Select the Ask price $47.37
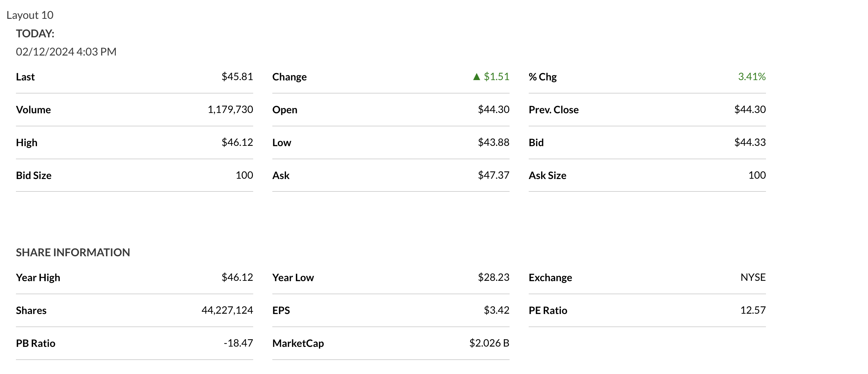The height and width of the screenshot is (374, 868). [x=493, y=175]
